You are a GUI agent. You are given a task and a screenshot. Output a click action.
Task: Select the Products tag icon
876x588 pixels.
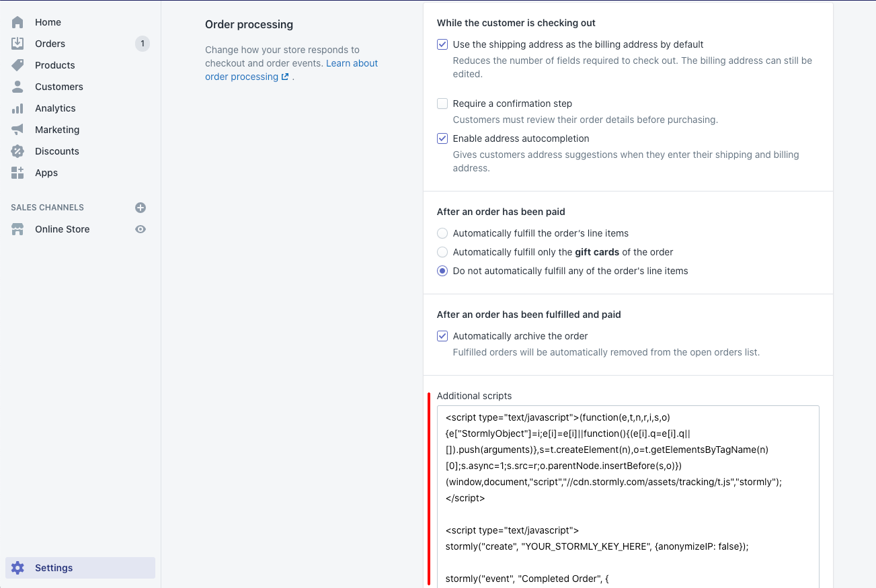click(x=17, y=65)
